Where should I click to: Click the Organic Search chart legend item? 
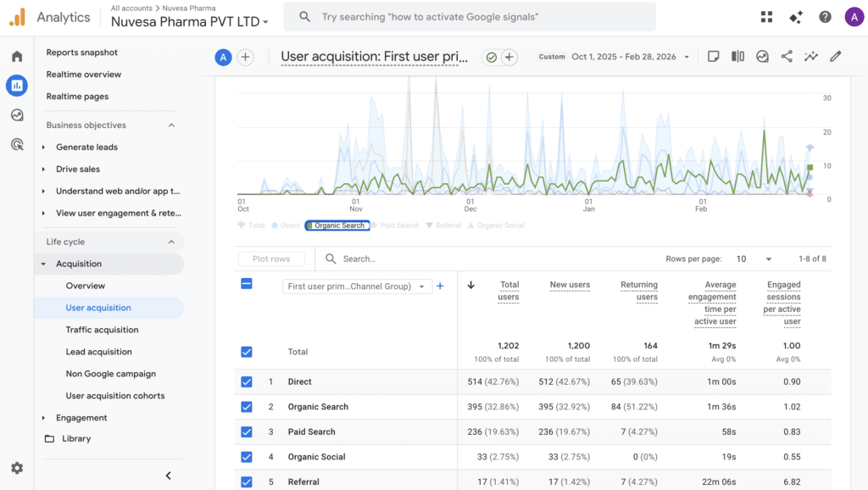(x=337, y=226)
